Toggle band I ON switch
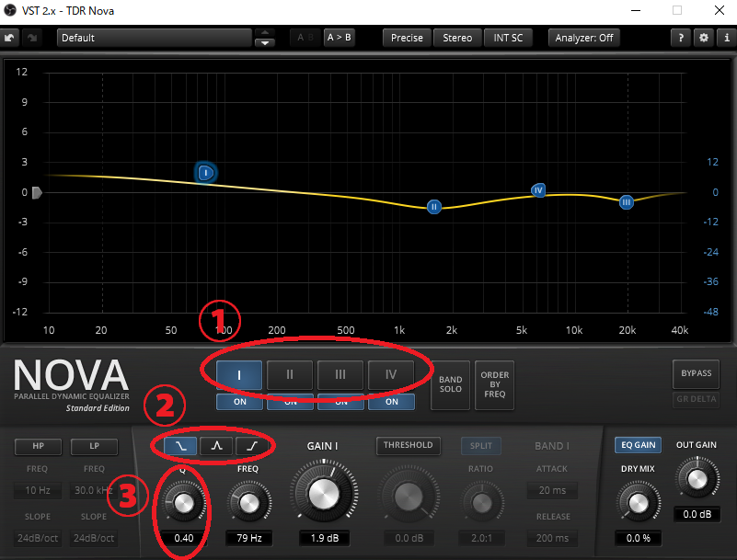737x560 pixels. (240, 402)
